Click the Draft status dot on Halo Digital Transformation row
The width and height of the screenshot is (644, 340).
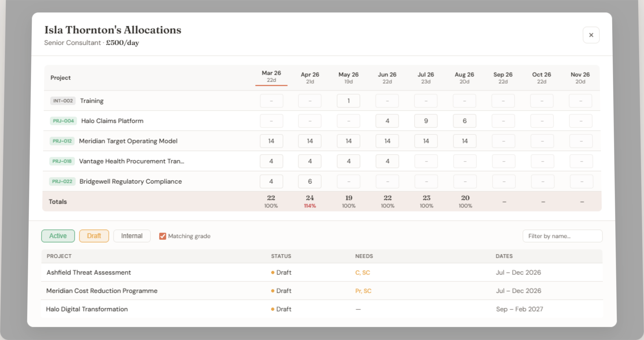[272, 309]
